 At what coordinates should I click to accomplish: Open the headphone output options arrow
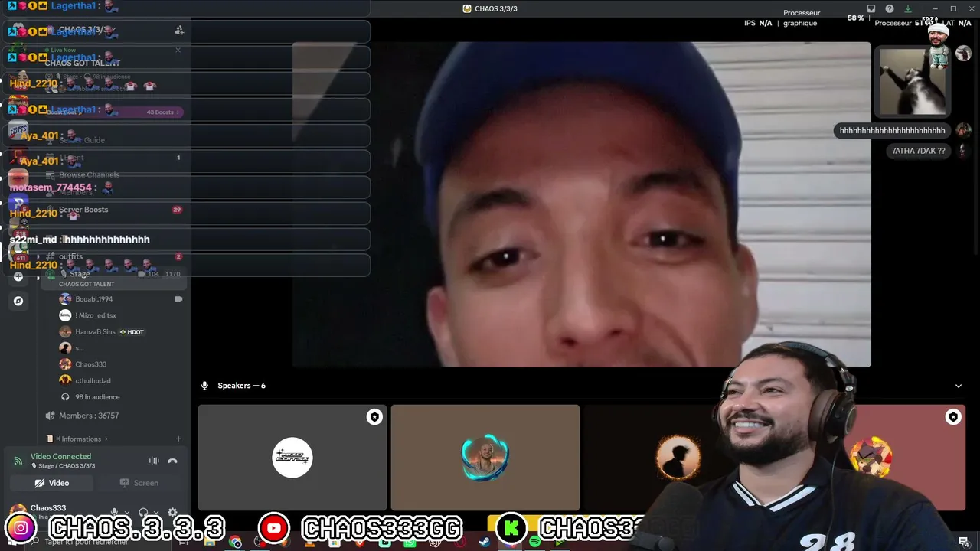point(156,513)
